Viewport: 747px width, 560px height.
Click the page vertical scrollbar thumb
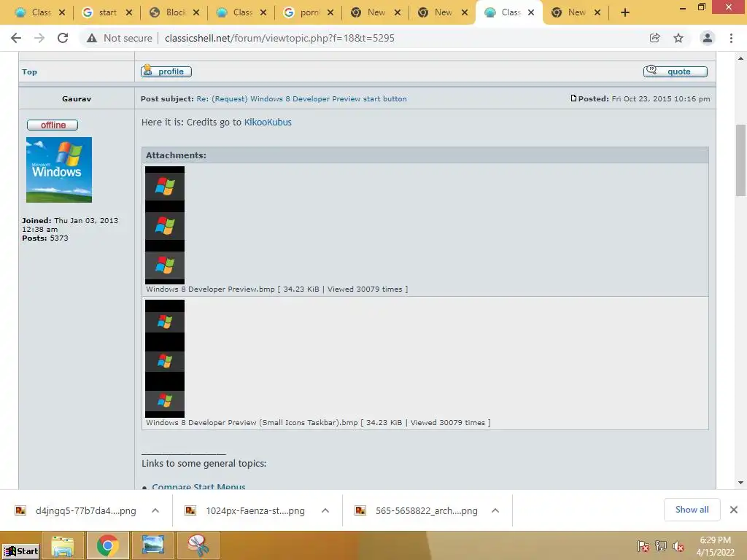740,160
